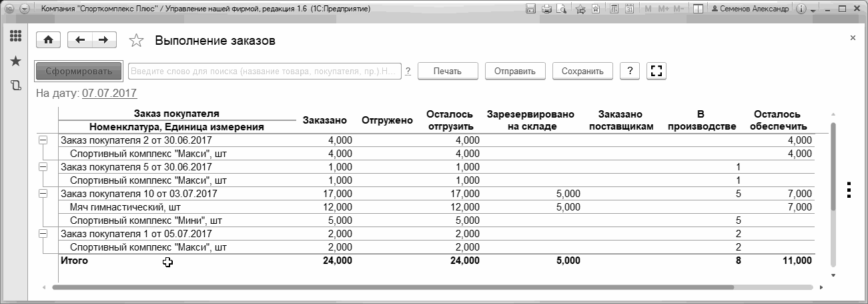
Task: Focus the search word input field
Action: tap(265, 71)
